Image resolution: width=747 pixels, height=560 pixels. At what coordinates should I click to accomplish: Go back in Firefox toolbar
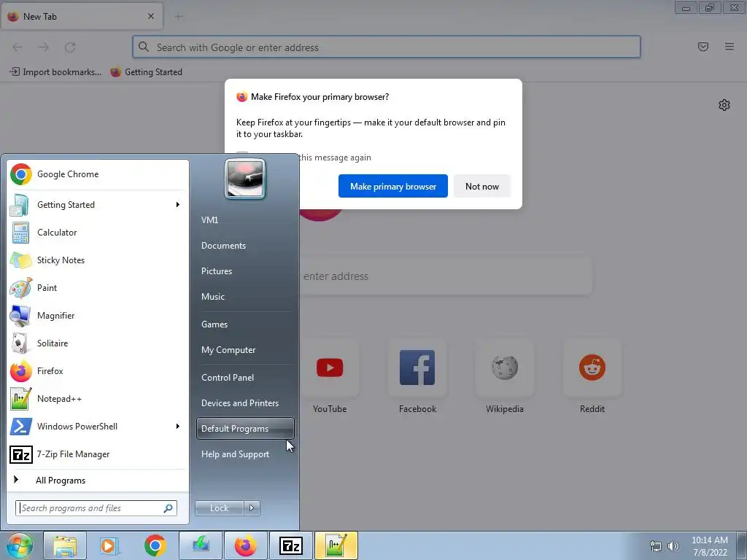pyautogui.click(x=18, y=47)
